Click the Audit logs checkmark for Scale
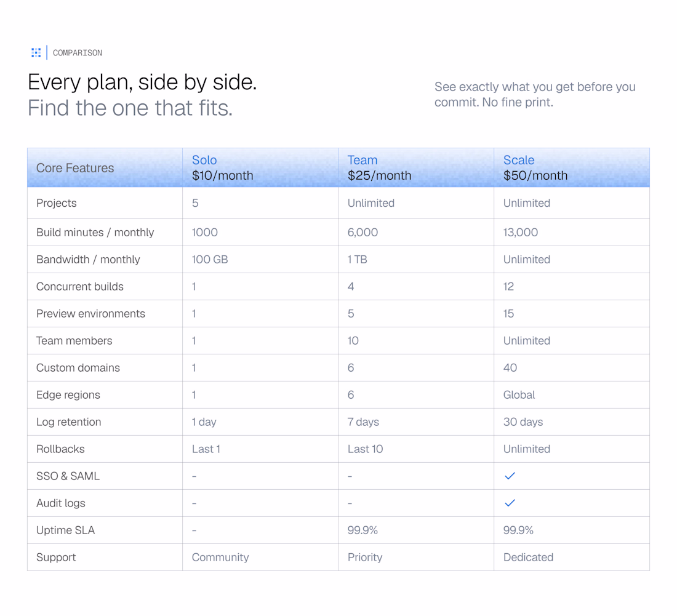Image resolution: width=677 pixels, height=616 pixels. tap(510, 503)
